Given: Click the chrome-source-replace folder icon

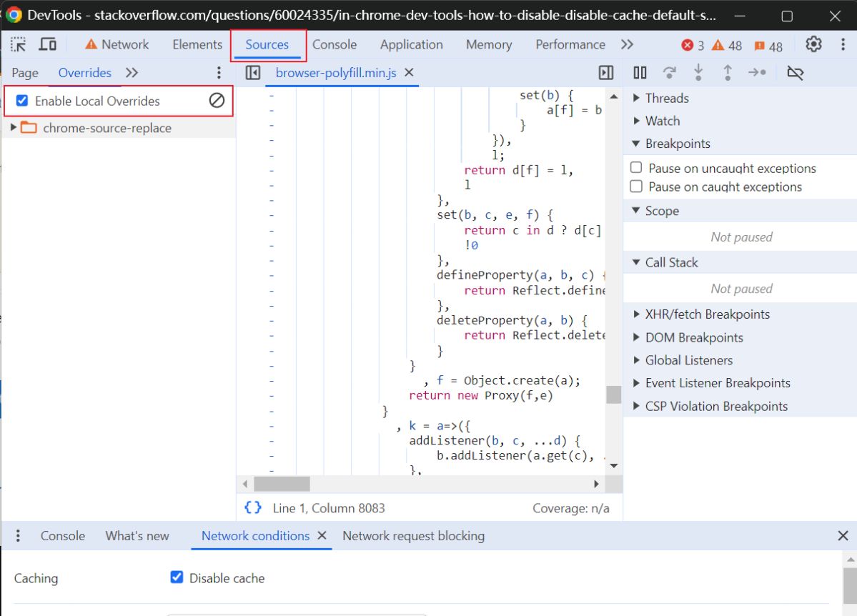Looking at the screenshot, I should coord(29,128).
